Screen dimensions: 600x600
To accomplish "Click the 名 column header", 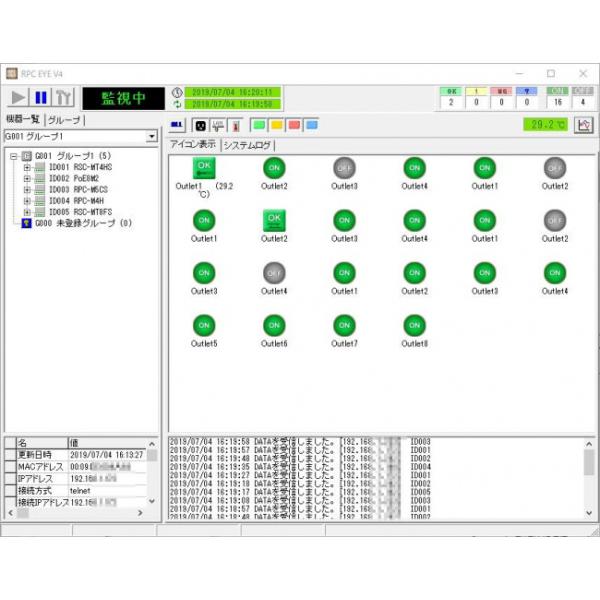I will 42,443.
